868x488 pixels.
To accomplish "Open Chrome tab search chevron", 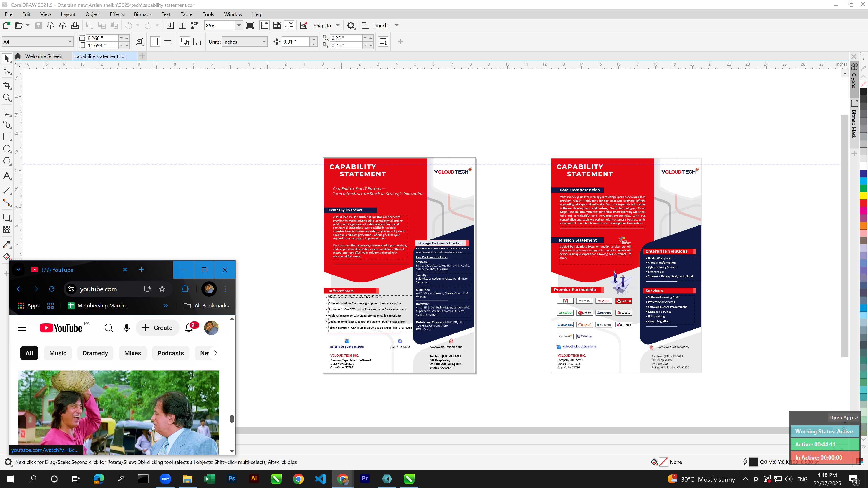I will (18, 270).
